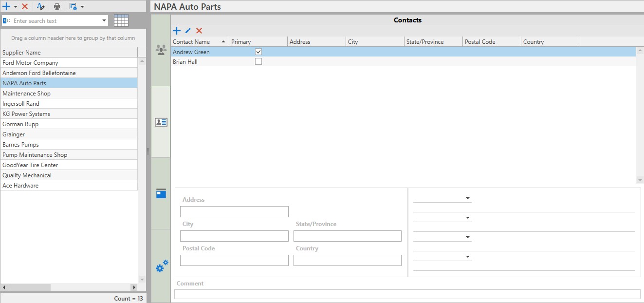Click the contacts grid scroll-down arrow
Screen dimensions: 644x303
coord(640,180)
